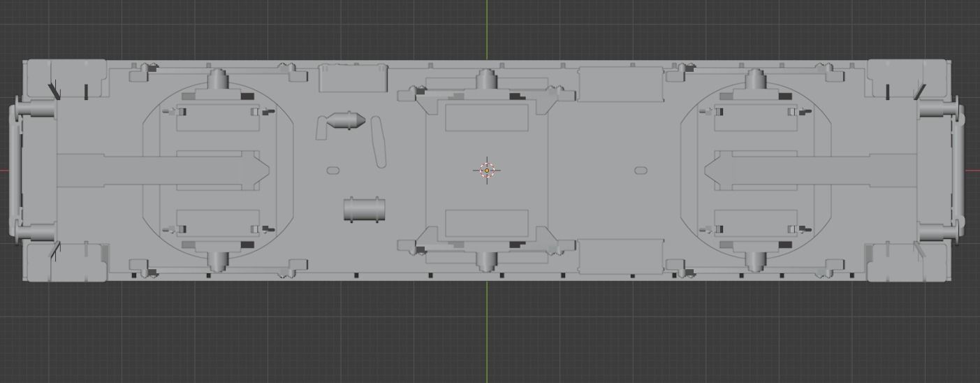The width and height of the screenshot is (980, 383).
Task: Select the long curved strap beside the cone part
Action: [378, 142]
